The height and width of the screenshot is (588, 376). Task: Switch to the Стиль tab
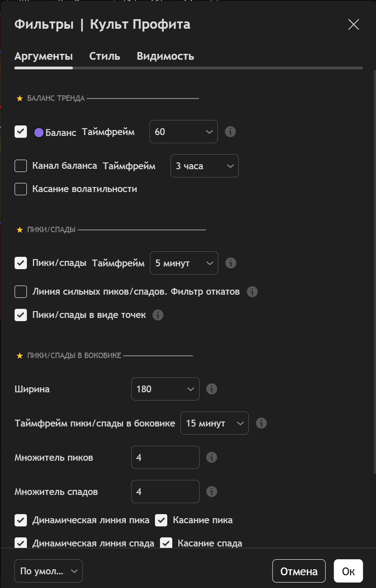pyautogui.click(x=104, y=57)
